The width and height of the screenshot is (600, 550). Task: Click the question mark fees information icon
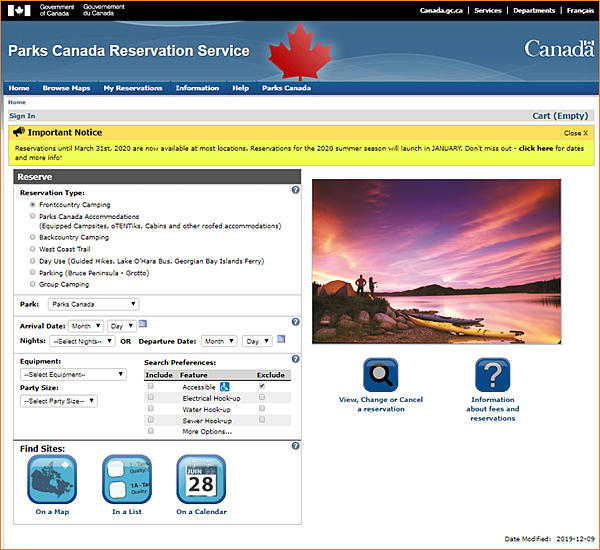tap(492, 375)
